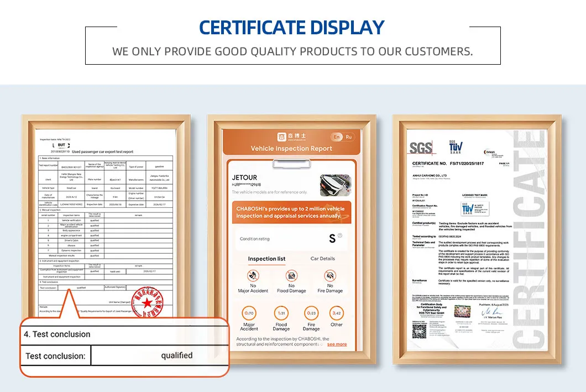Switch report language to En
Image resolution: width=586 pixels, height=392 pixels.
tap(337, 137)
